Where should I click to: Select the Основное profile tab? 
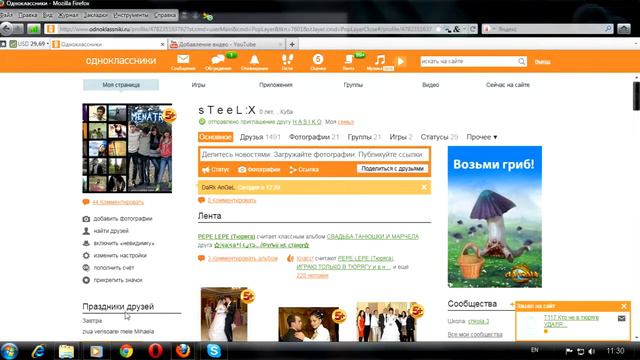(x=216, y=137)
